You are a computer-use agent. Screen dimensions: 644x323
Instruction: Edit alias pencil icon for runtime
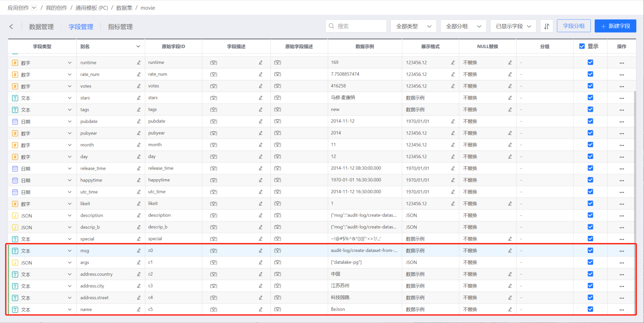pos(139,63)
